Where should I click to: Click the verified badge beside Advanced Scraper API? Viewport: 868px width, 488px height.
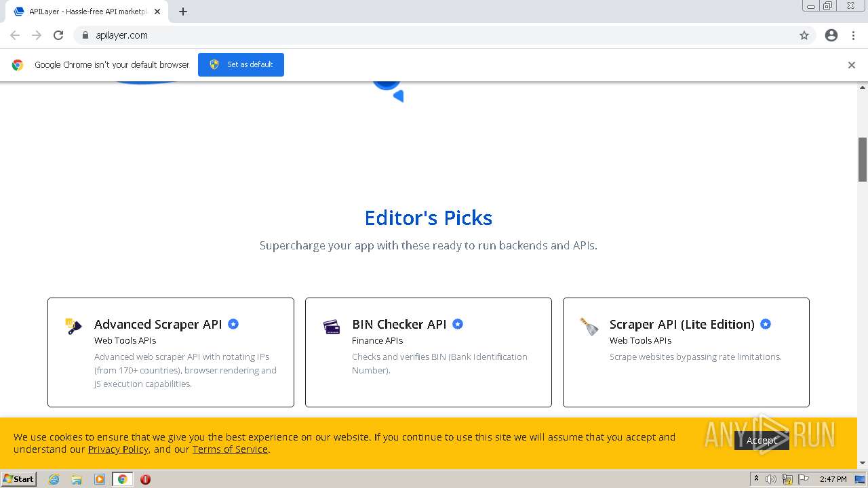pyautogui.click(x=233, y=324)
